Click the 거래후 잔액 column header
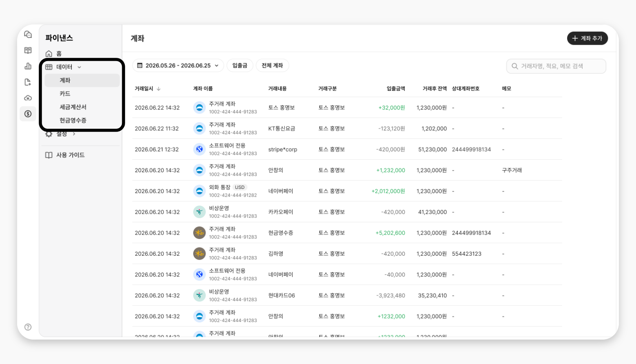This screenshot has height=364, width=636. 435,89
